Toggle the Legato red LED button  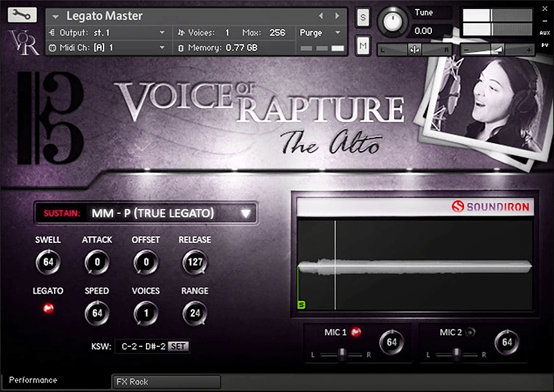[48, 308]
